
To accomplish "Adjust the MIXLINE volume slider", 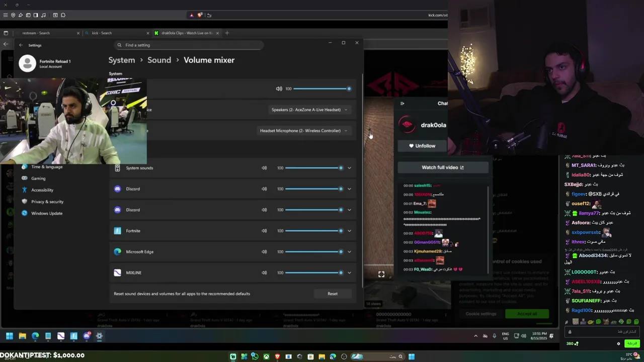I will pyautogui.click(x=314, y=273).
